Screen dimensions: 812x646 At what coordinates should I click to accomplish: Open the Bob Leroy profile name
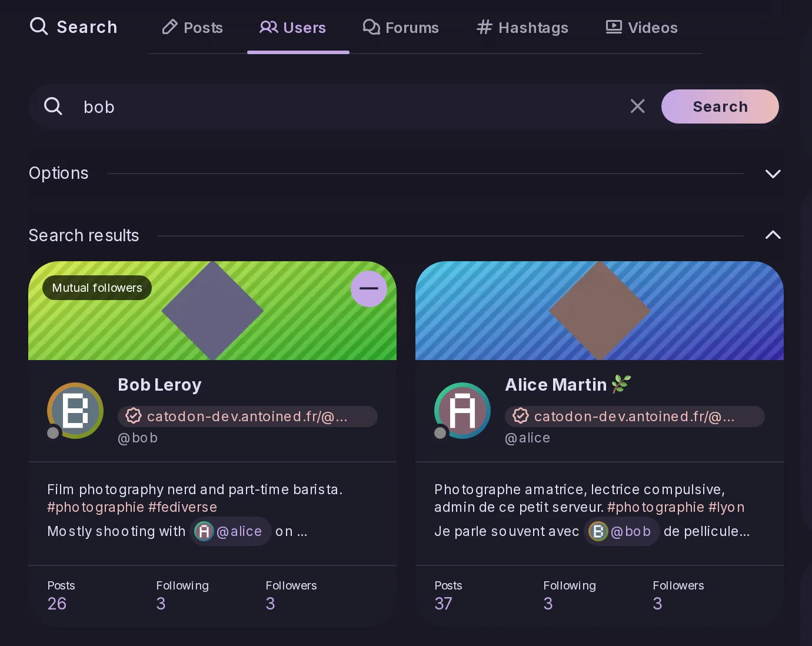[x=159, y=385]
